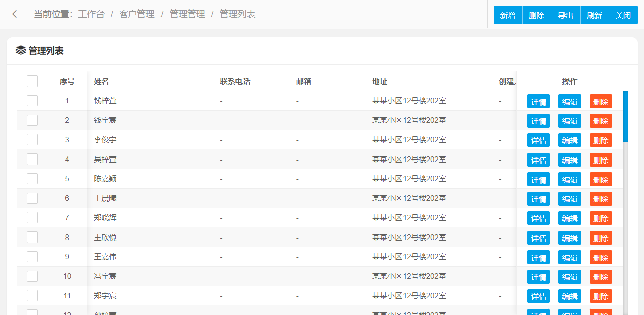644x315 pixels.
Task: Click the 姓名 column header
Action: click(150, 81)
